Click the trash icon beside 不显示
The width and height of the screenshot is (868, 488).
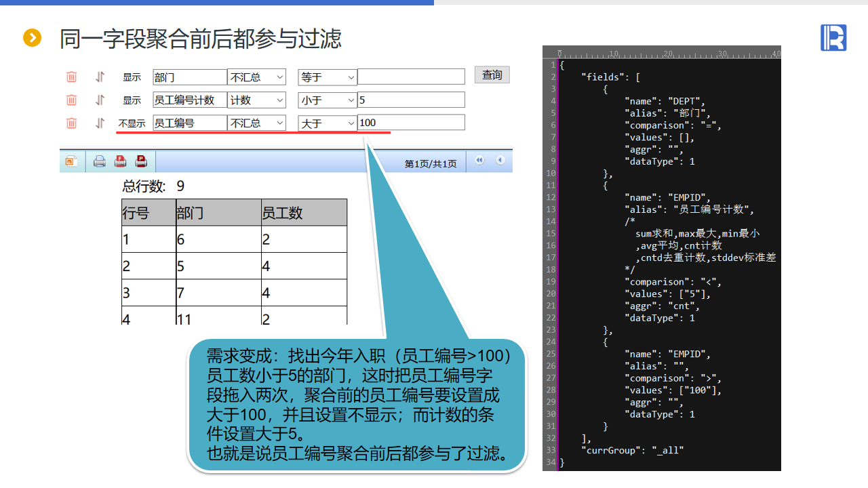71,123
